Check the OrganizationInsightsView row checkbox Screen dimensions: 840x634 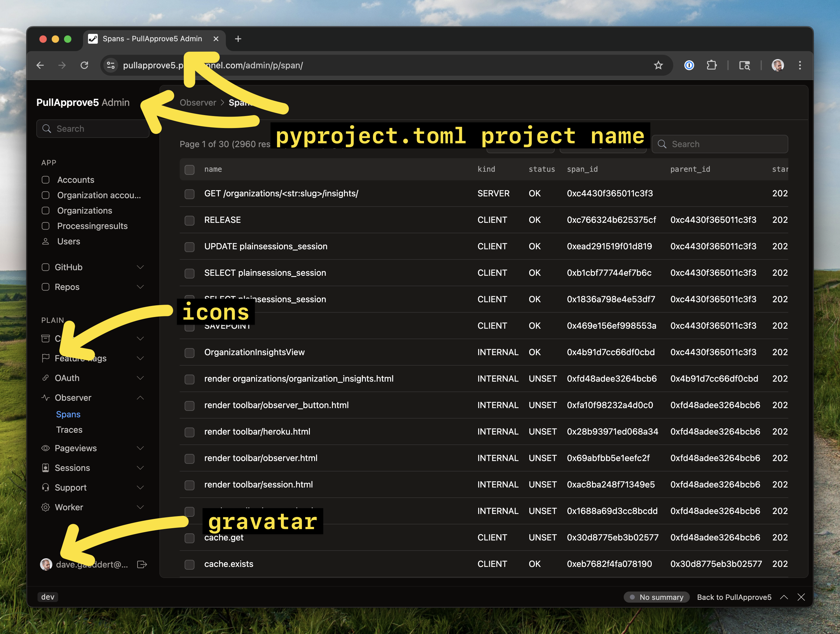pos(190,353)
